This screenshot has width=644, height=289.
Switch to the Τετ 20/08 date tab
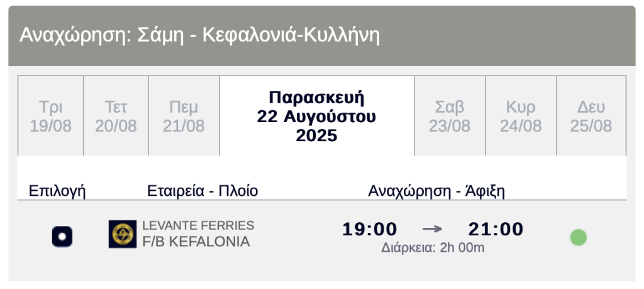[116, 116]
